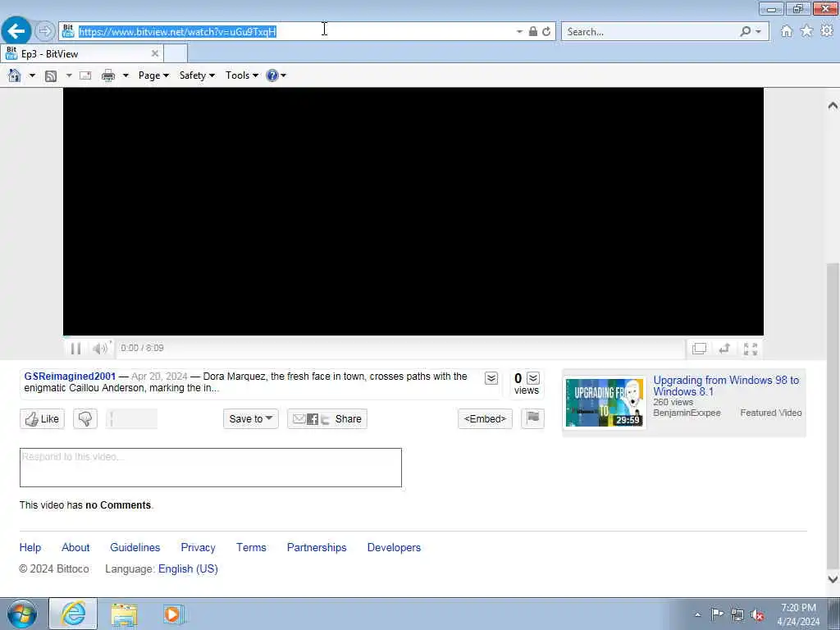Click the About footer link
This screenshot has width=840, height=630.
(75, 547)
